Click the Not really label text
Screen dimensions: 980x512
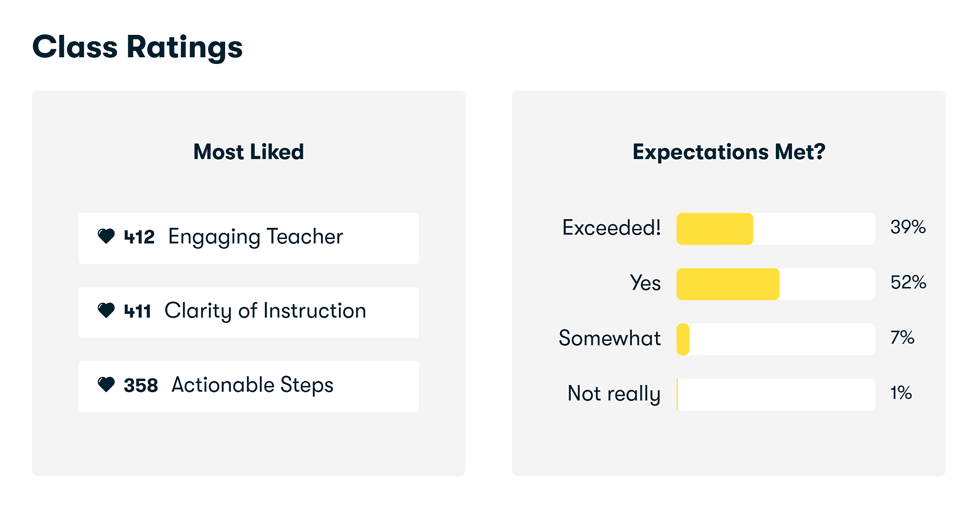[x=614, y=394]
